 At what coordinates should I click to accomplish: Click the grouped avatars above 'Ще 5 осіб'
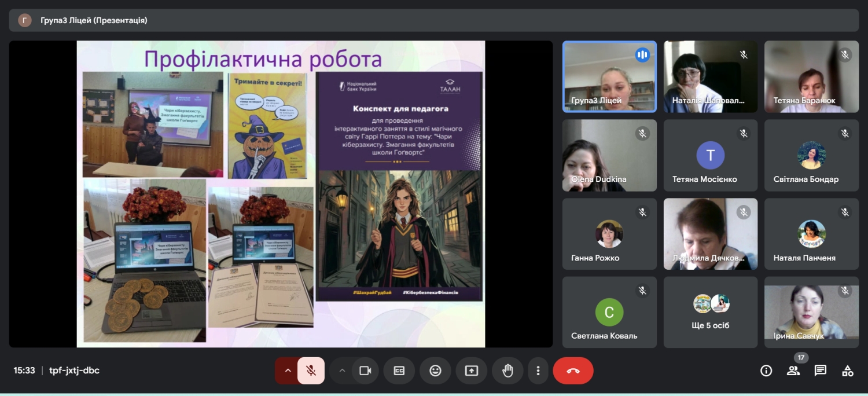coord(711,303)
